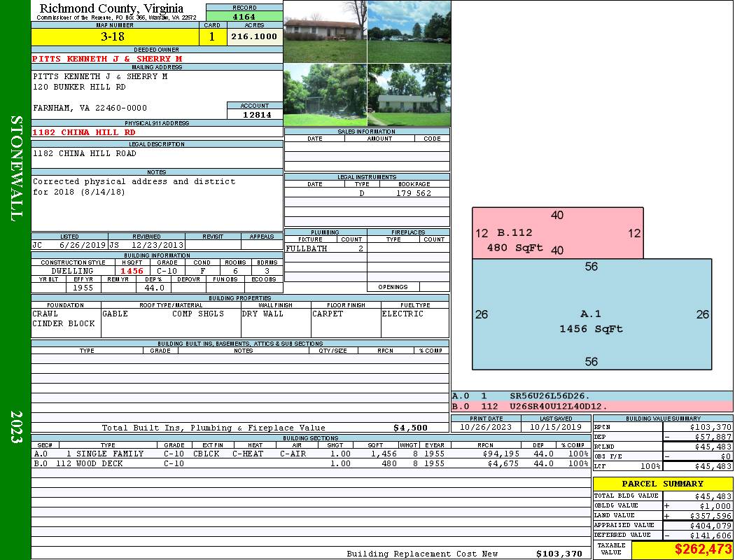
Task: Click the print date 10/26/2023
Action: pos(486,427)
